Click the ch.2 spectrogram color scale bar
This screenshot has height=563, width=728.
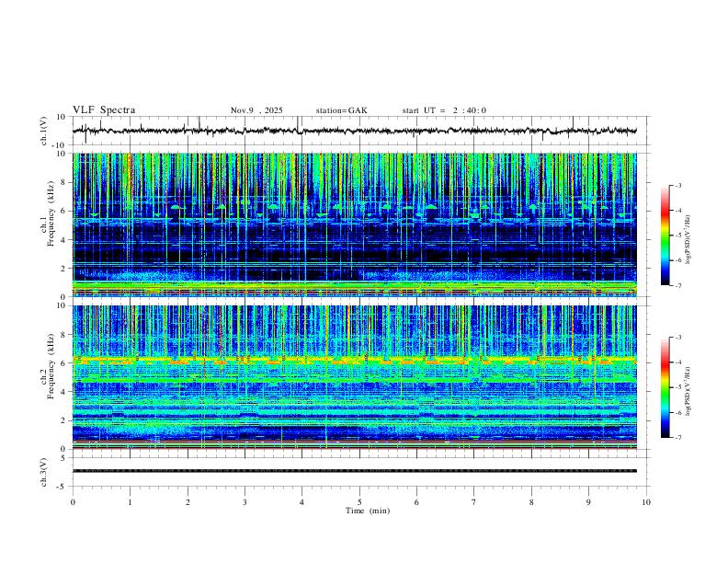click(x=665, y=387)
